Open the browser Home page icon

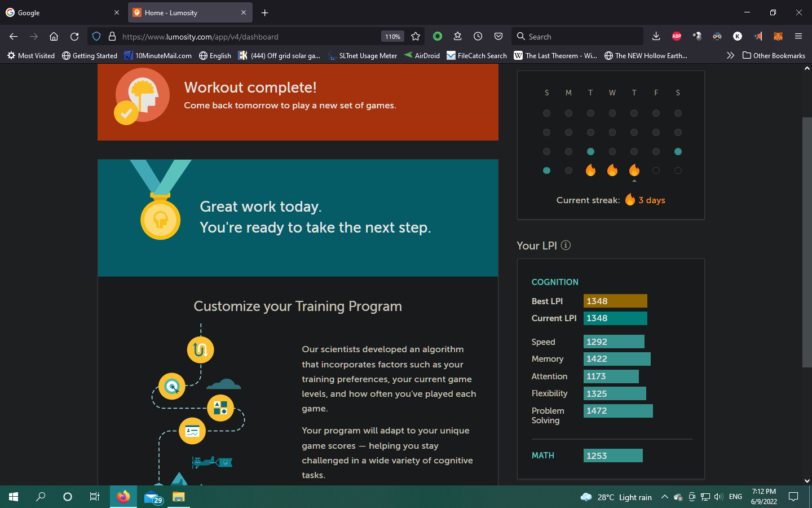click(x=54, y=36)
